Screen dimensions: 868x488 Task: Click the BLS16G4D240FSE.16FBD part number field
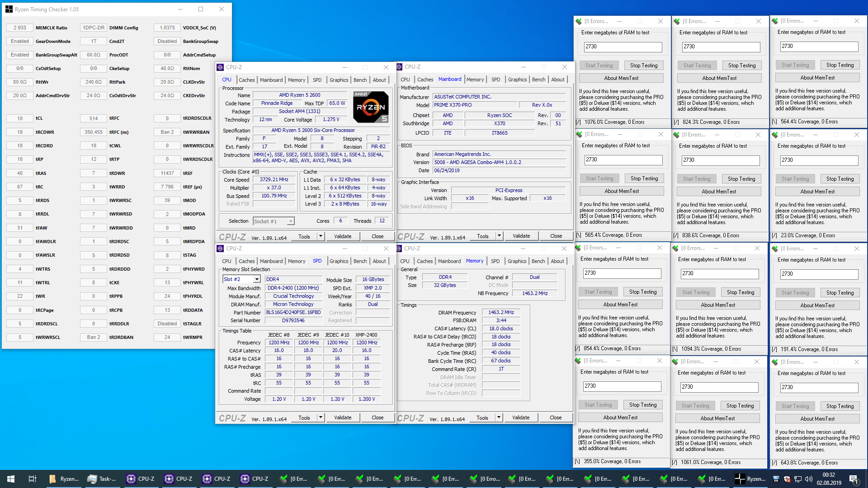pyautogui.click(x=293, y=313)
